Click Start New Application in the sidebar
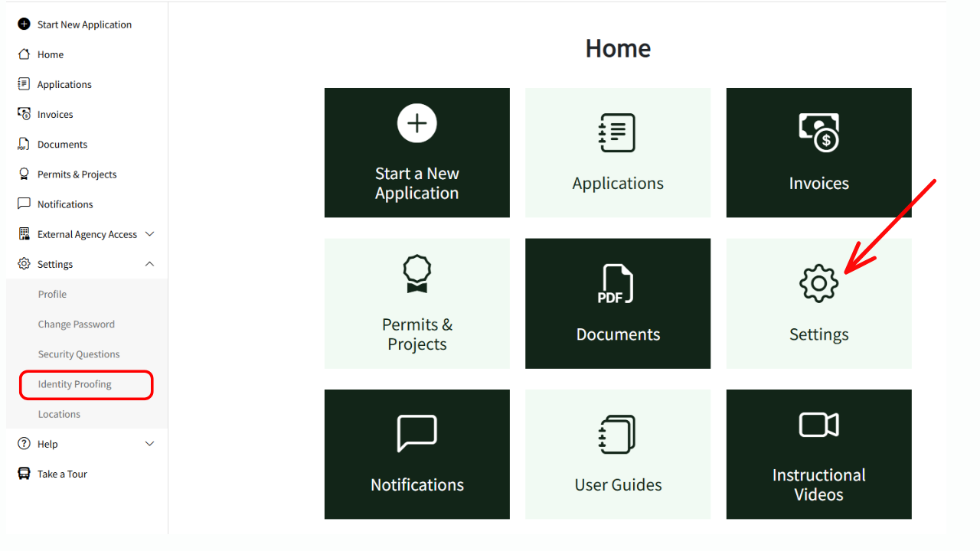 (x=84, y=24)
